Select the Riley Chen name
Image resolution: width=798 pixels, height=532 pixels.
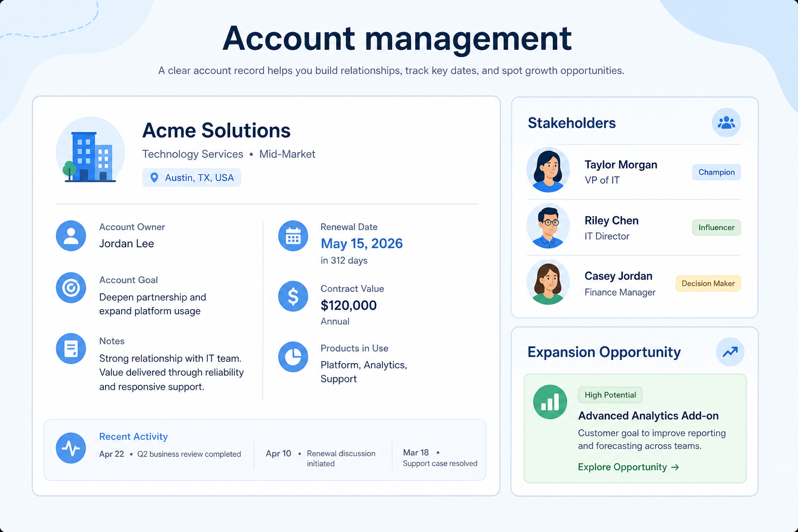pos(611,220)
